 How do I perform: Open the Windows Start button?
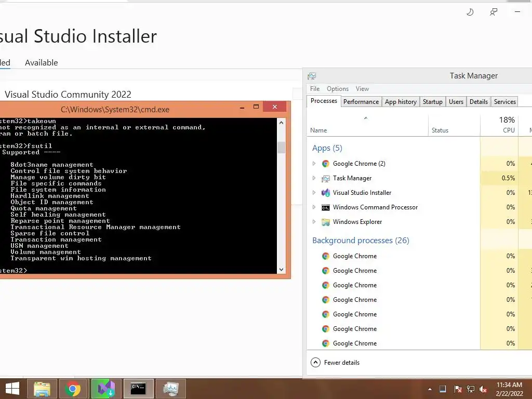(12, 389)
